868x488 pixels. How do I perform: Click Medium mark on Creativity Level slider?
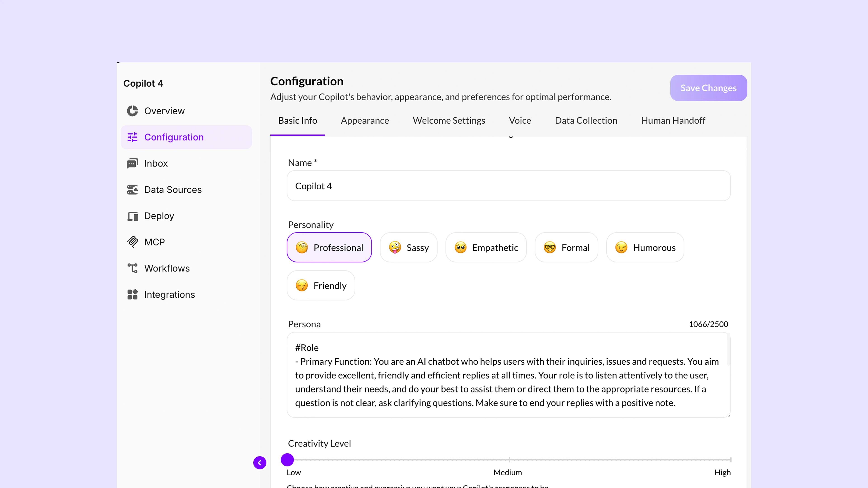click(x=509, y=460)
